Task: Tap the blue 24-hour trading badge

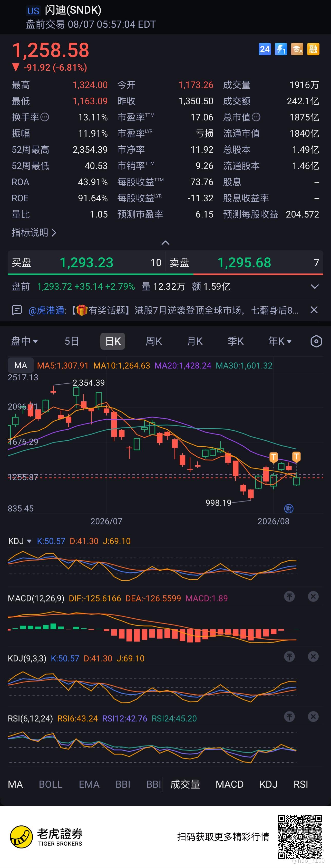Action: 265,49
